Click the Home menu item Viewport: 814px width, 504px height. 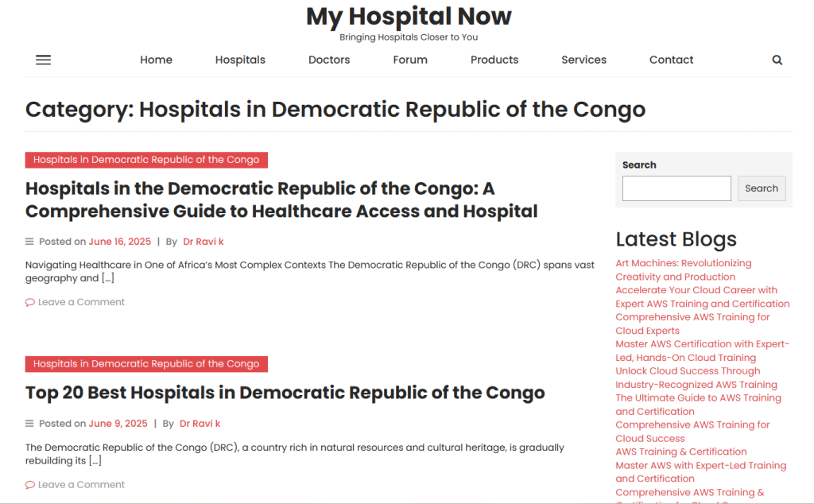point(156,60)
